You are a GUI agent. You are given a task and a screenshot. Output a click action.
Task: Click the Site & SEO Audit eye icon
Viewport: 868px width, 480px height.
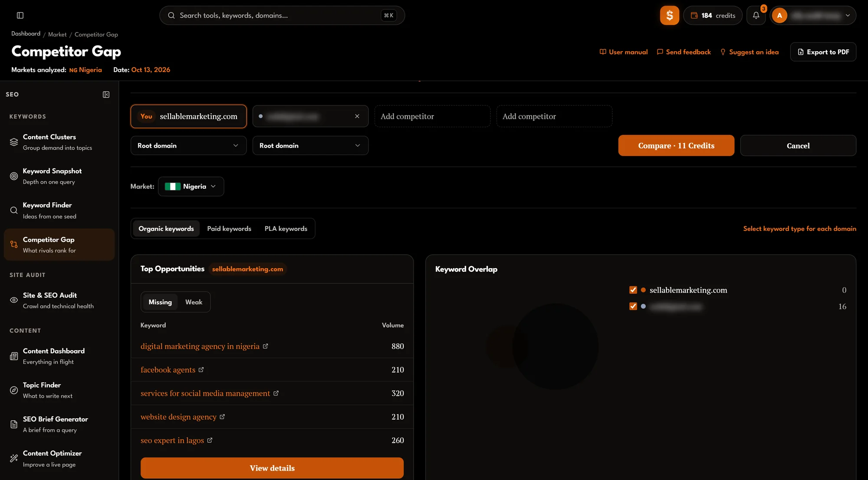coord(14,300)
